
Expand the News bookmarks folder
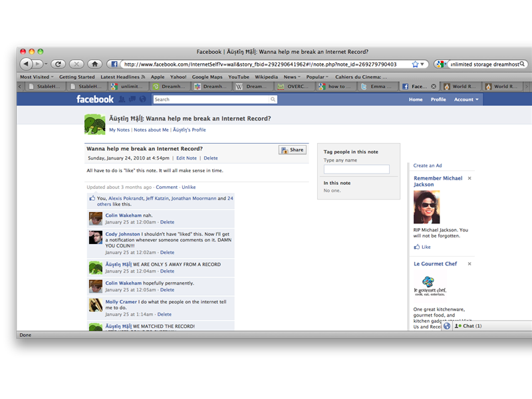pos(292,77)
